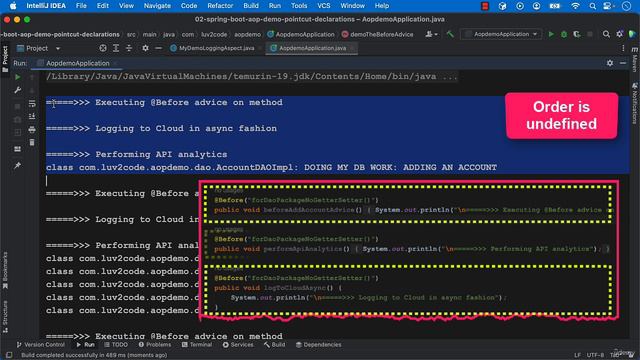Viewport: 640px width, 360px height.
Task: Open the editor tabs more-options menu
Action: 623,48
